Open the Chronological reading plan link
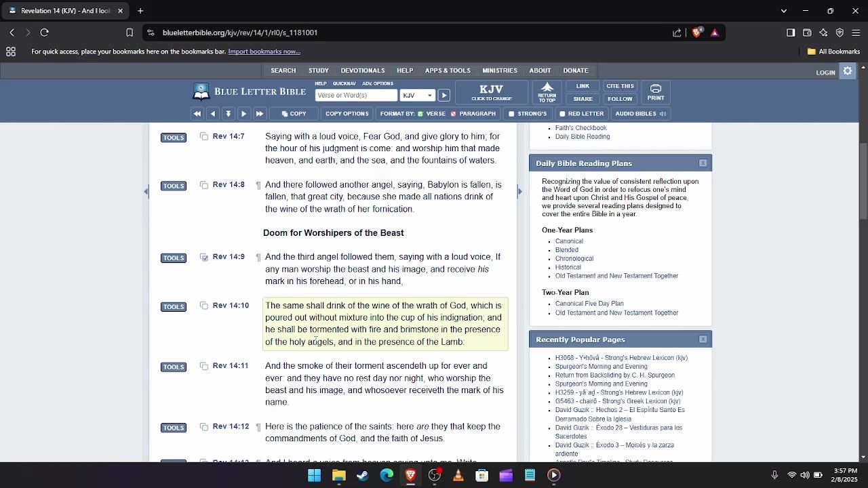Screen dimensions: 868x488 pos(574,259)
